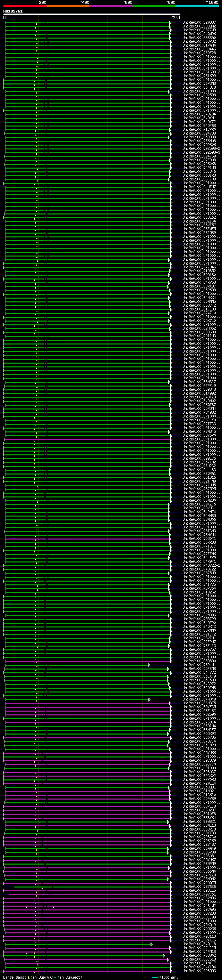Select the UniRef100_A6ZLB2 label
The width and height of the screenshot is (222, 980).
click(199, 711)
